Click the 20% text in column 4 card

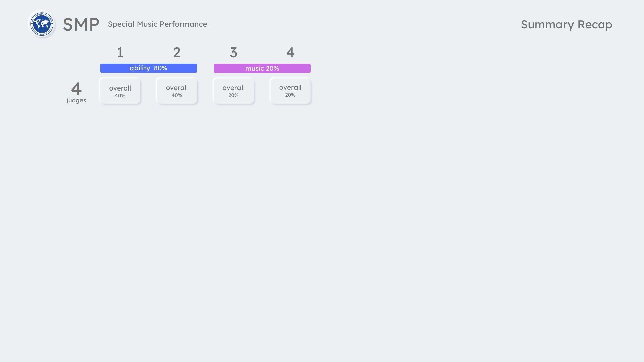(290, 95)
